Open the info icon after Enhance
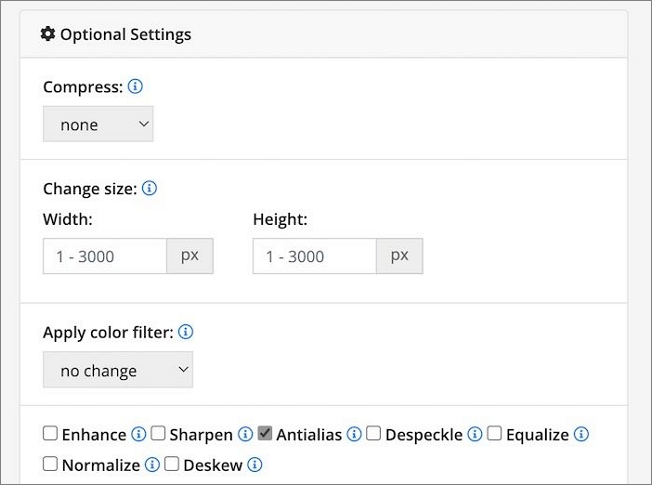The image size is (652, 485). pyautogui.click(x=138, y=435)
